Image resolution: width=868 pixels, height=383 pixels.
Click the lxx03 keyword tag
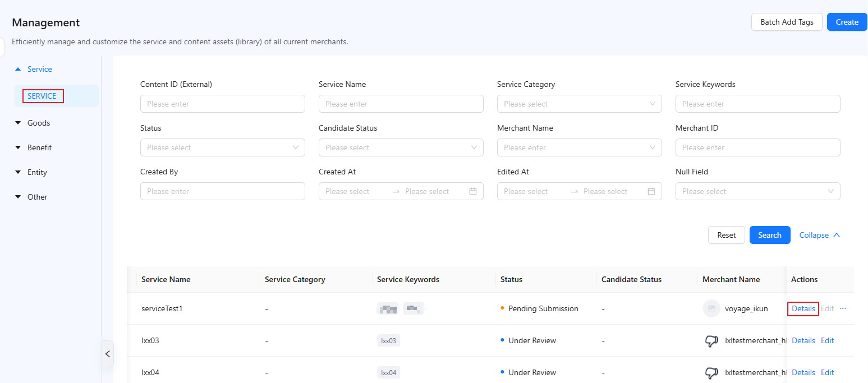(388, 340)
